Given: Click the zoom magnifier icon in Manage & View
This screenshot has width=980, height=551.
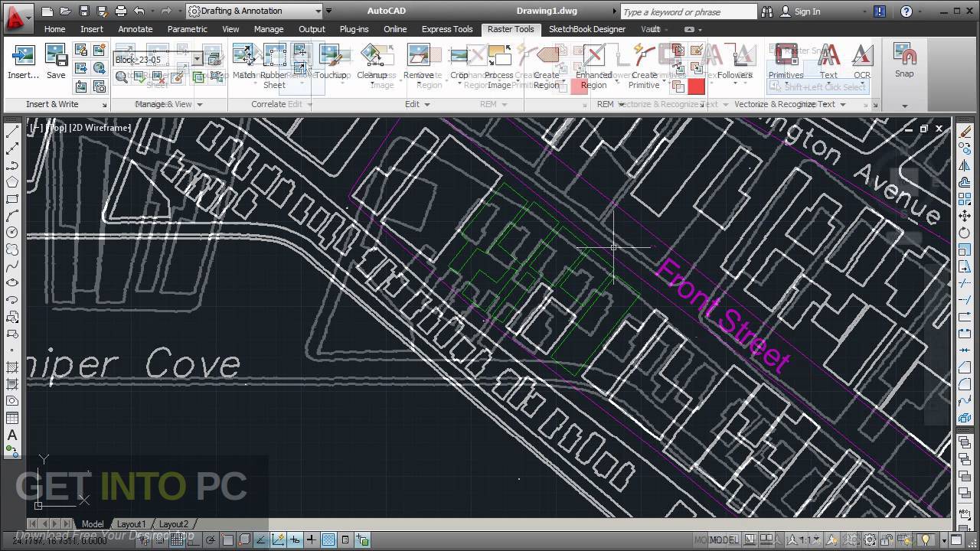Looking at the screenshot, I should point(122,77).
